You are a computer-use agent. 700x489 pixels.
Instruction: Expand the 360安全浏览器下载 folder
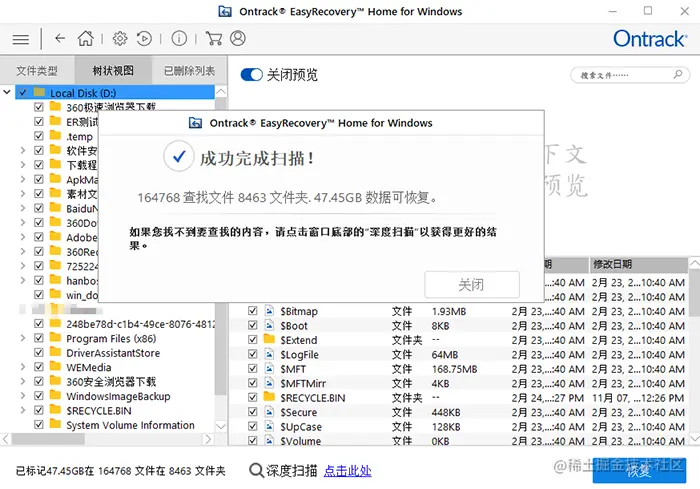point(23,381)
